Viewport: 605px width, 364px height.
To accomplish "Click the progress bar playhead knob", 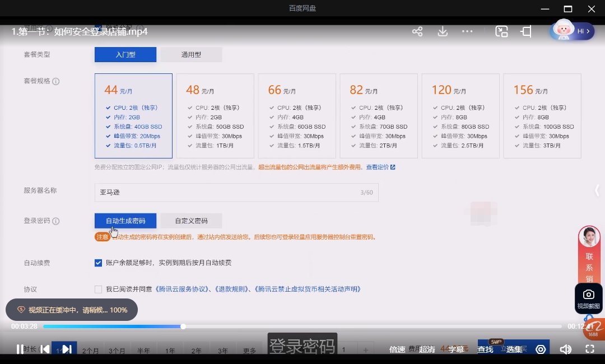I will coord(183,326).
